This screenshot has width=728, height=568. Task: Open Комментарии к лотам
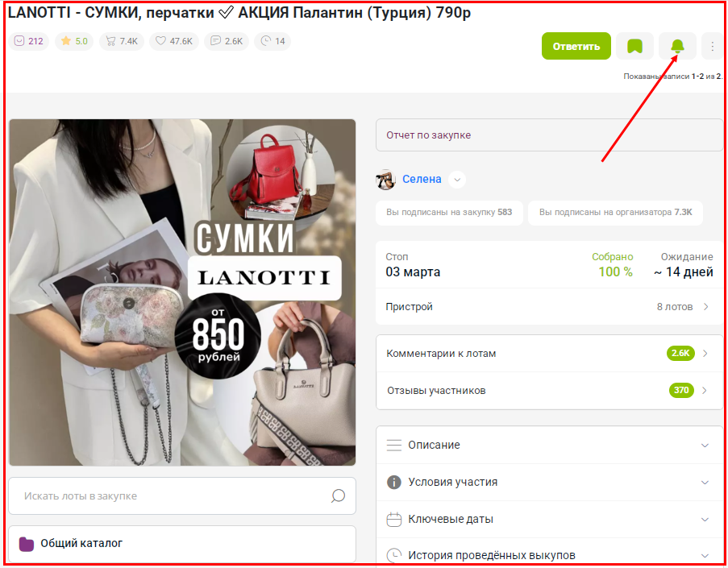[549, 354]
